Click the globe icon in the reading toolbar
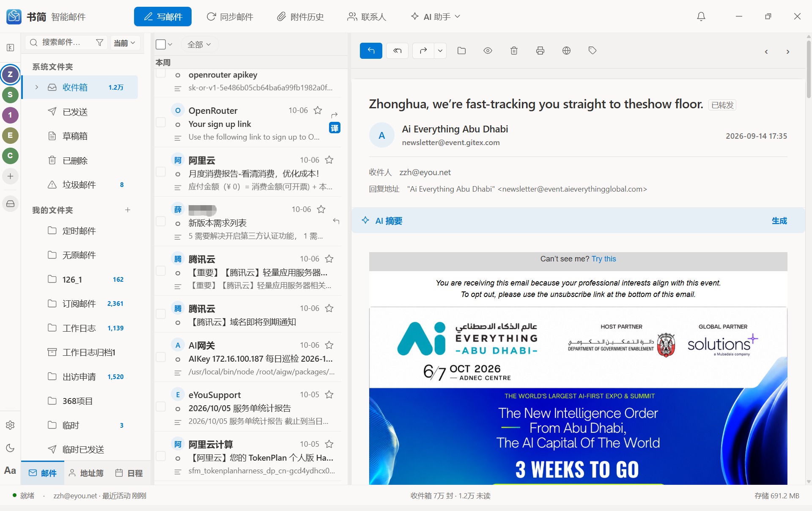The image size is (812, 511). (x=566, y=51)
